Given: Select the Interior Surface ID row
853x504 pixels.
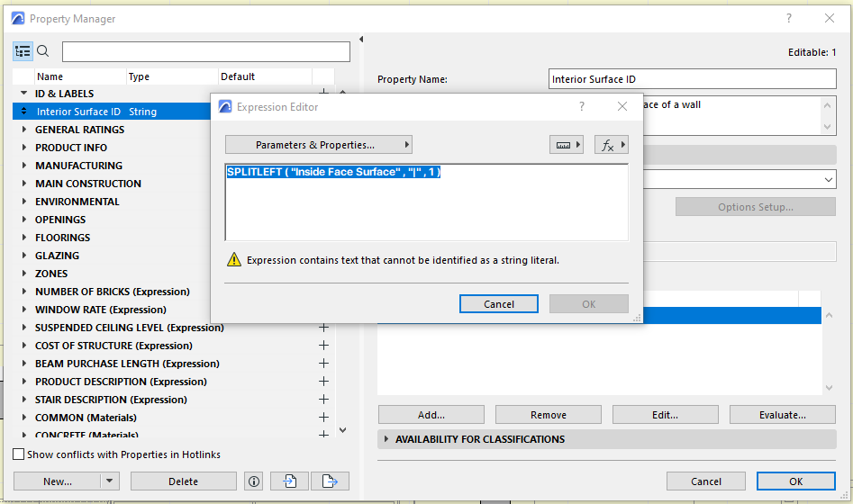Looking at the screenshot, I should (x=112, y=112).
